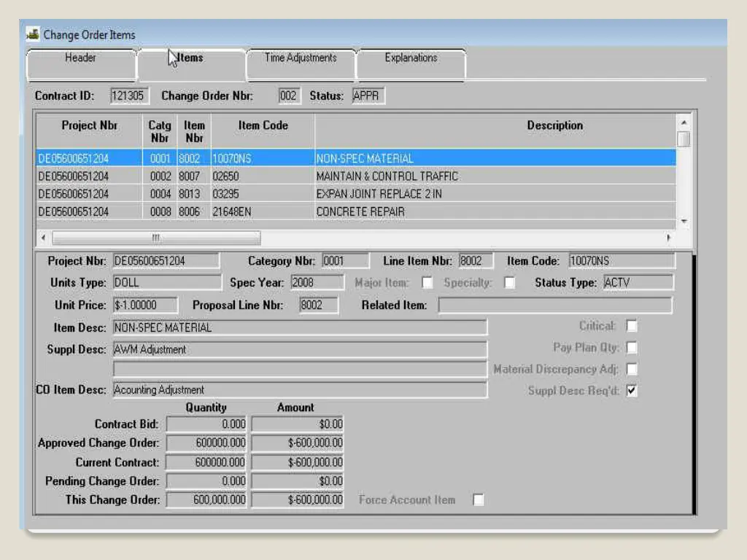Click the Catg Nbr column header

point(160,131)
